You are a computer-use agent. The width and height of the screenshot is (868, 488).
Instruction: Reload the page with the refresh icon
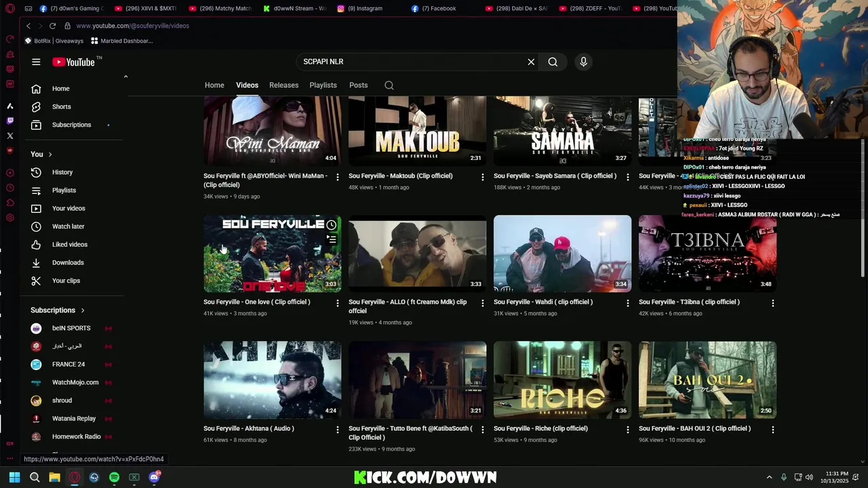(52, 26)
